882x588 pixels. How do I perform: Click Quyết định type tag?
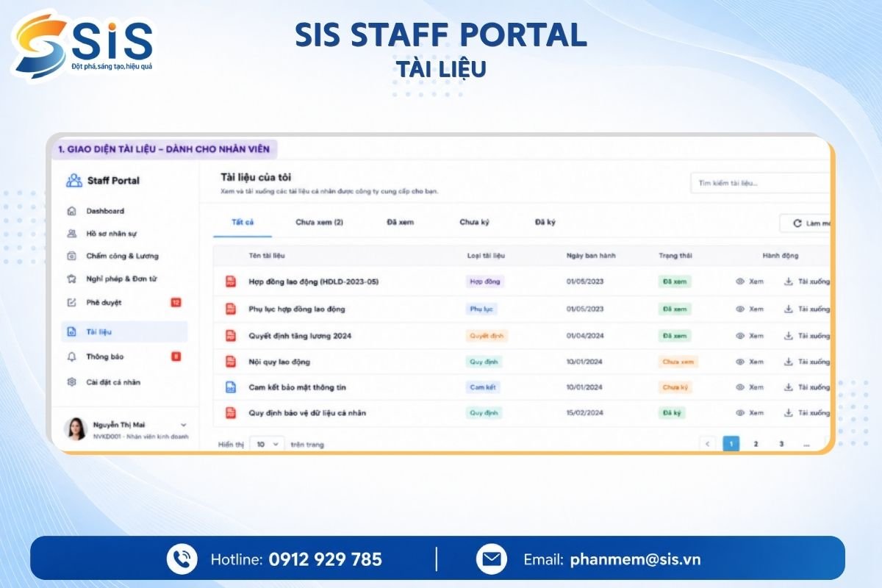487,336
